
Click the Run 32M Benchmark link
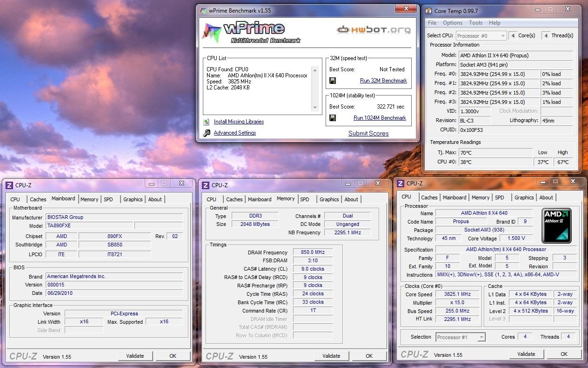tap(383, 81)
